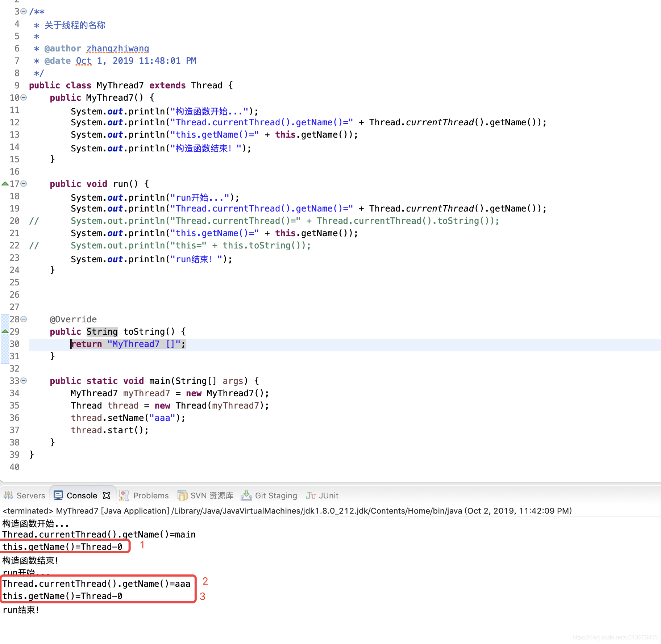Open the JUnit tab
This screenshot has height=644, width=661.
329,495
